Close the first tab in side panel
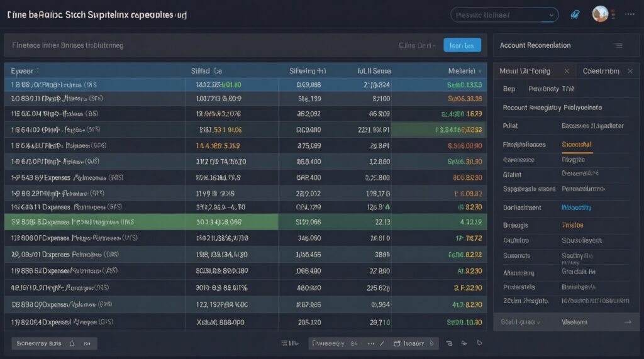This screenshot has height=359, width=644. [x=566, y=72]
